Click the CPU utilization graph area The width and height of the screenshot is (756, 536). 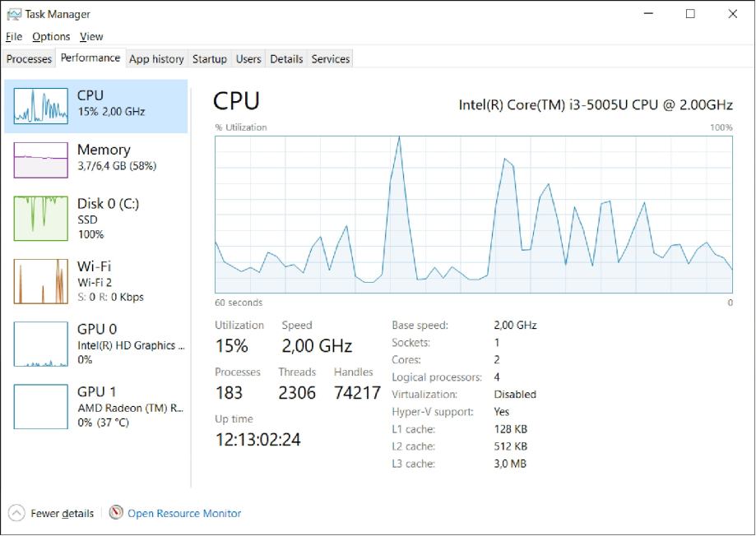point(473,214)
